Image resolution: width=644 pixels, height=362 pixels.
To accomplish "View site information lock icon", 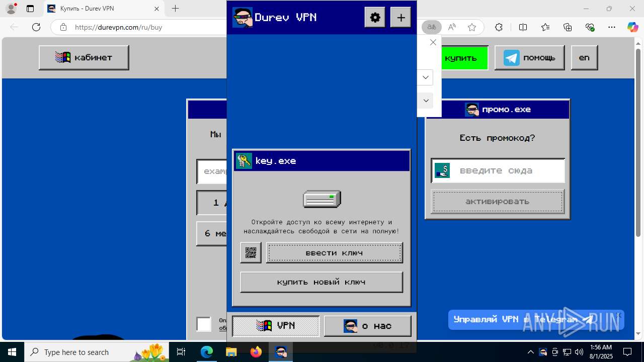I will [63, 27].
